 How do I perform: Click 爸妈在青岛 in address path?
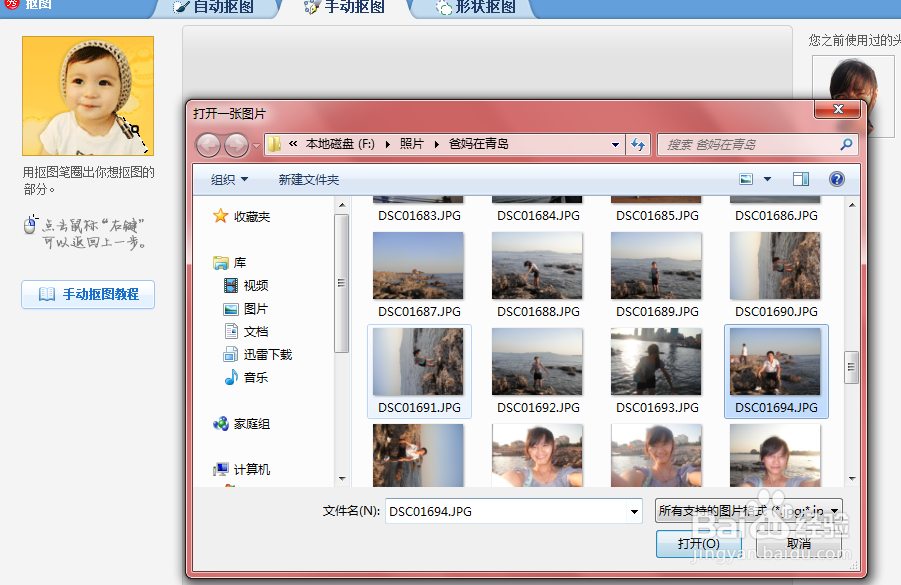click(479, 144)
